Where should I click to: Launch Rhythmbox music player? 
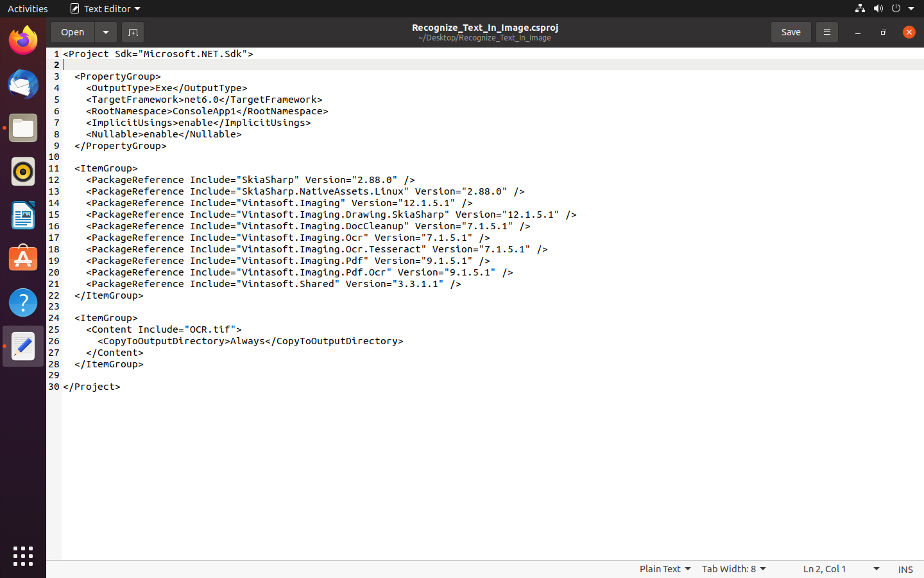23,172
